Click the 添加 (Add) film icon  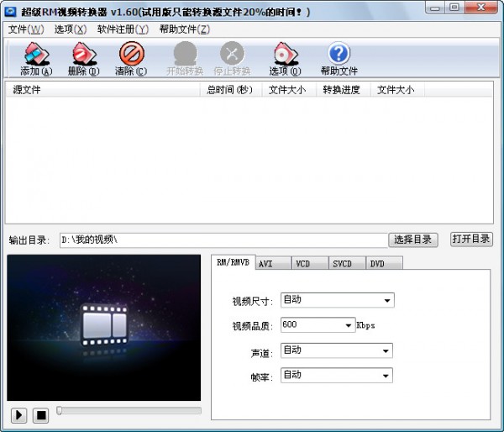35,55
